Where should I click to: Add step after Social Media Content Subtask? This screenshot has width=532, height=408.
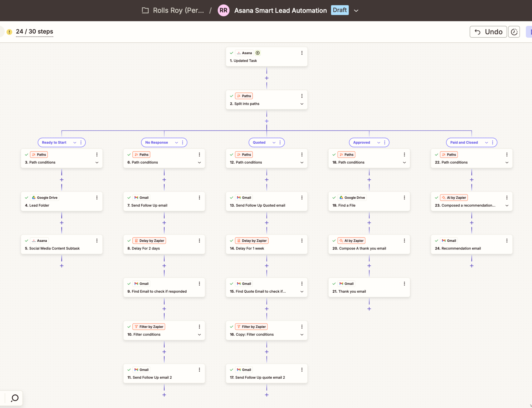click(62, 266)
